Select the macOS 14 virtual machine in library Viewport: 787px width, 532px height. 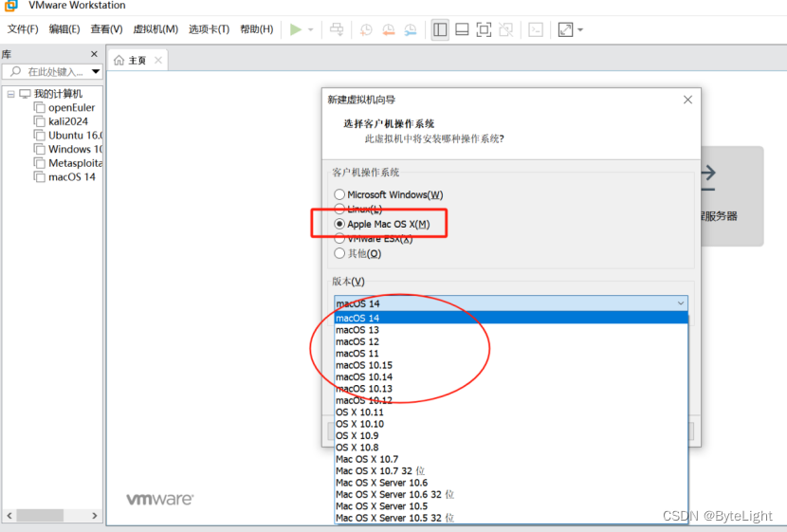point(72,176)
